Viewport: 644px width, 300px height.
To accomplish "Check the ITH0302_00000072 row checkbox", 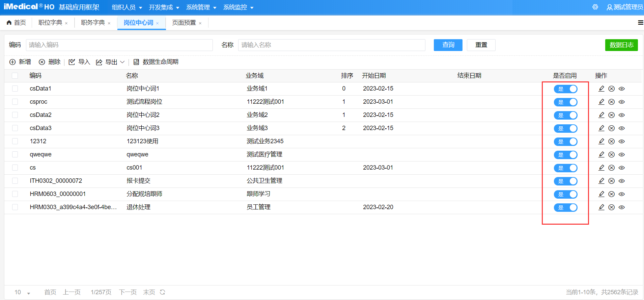I will tap(15, 181).
